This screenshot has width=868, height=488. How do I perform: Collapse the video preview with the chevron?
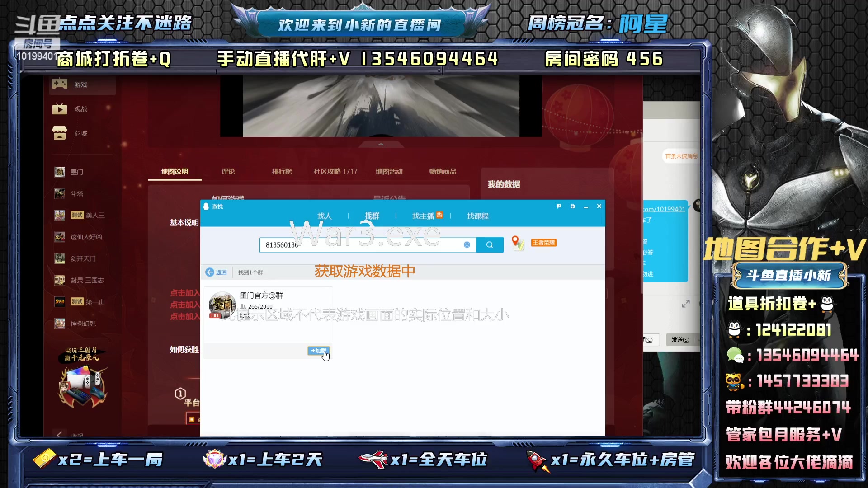[381, 145]
